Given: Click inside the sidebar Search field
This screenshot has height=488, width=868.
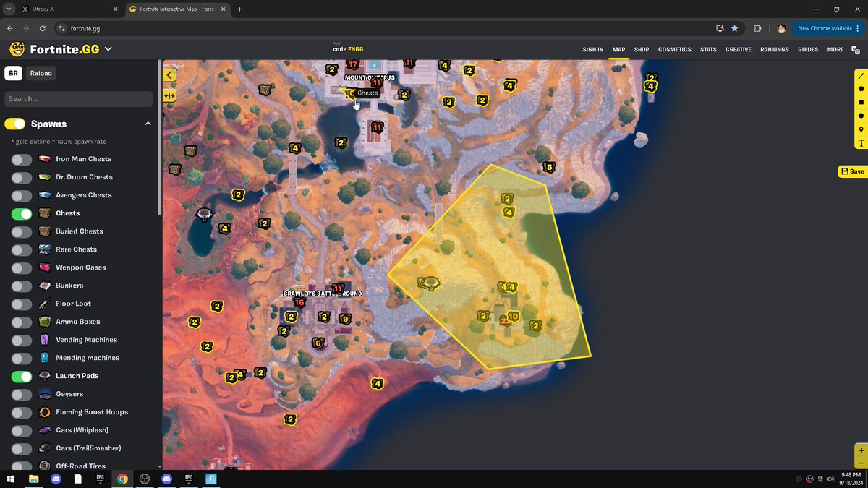Looking at the screenshot, I should coord(78,99).
